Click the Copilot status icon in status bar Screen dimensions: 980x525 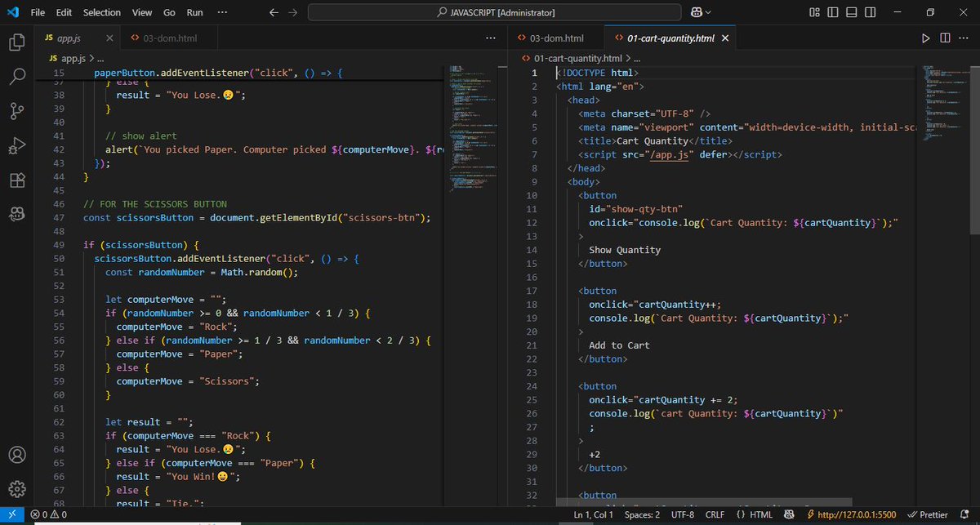tap(790, 515)
